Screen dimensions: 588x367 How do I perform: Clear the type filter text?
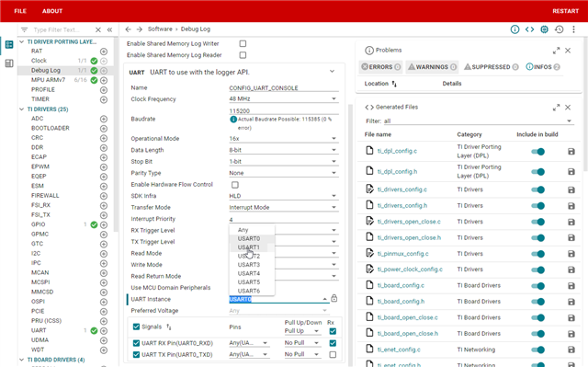98,29
